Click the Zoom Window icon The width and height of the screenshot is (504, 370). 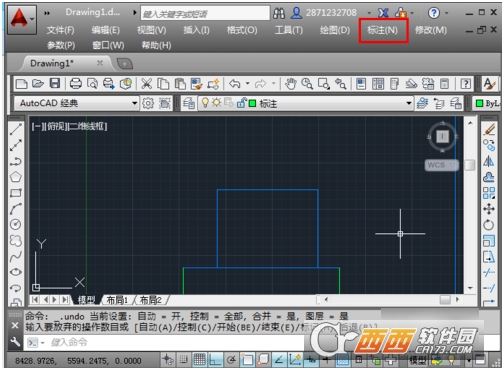pyautogui.click(x=324, y=84)
